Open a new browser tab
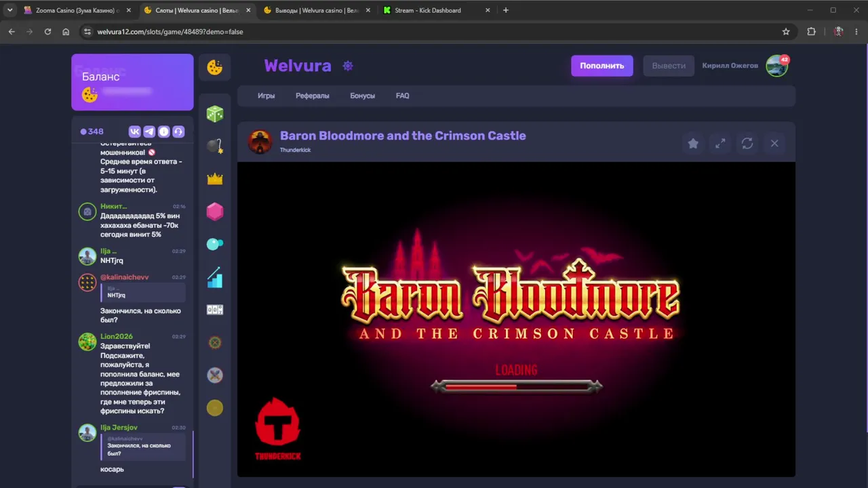868x488 pixels. pos(506,10)
